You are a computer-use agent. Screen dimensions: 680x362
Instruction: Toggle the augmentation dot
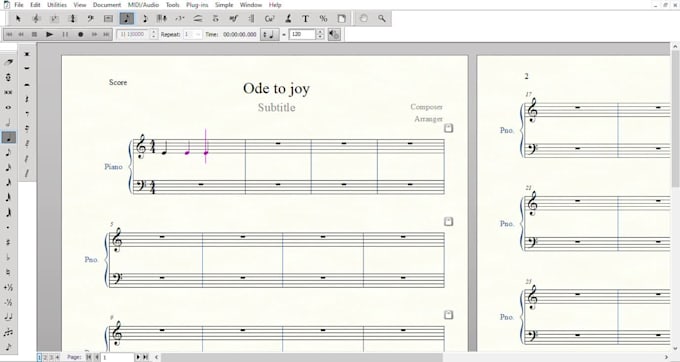click(x=8, y=228)
